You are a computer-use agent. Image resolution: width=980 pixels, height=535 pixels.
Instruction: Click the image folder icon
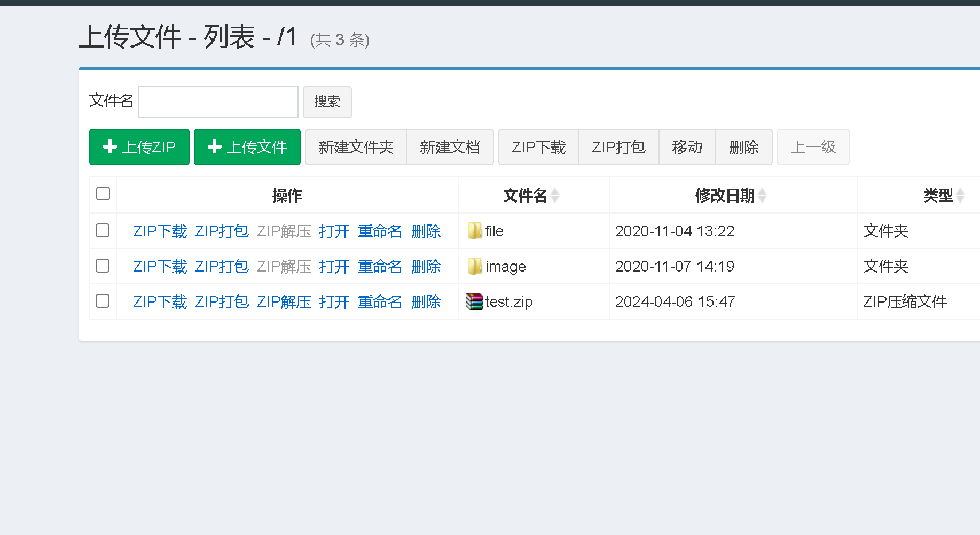point(475,266)
